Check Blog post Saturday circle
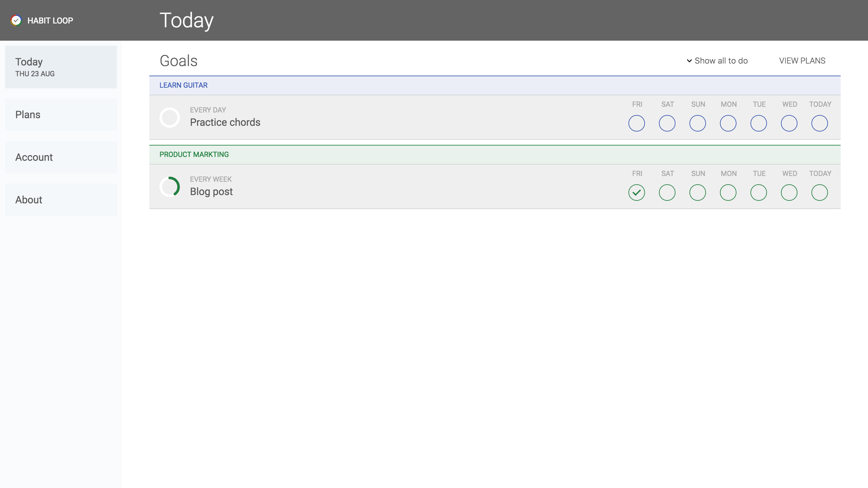Screen dimensions: 868x488 click(667, 193)
